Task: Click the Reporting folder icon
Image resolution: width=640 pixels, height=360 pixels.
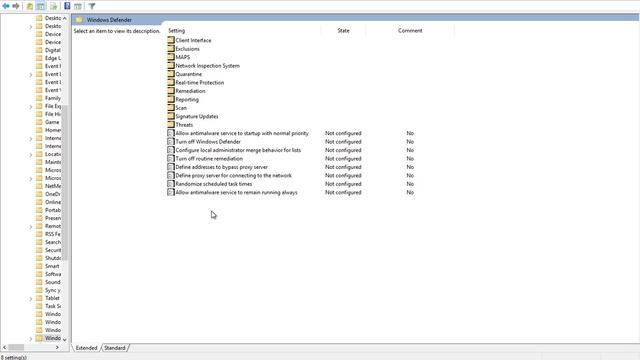Action: 171,99
